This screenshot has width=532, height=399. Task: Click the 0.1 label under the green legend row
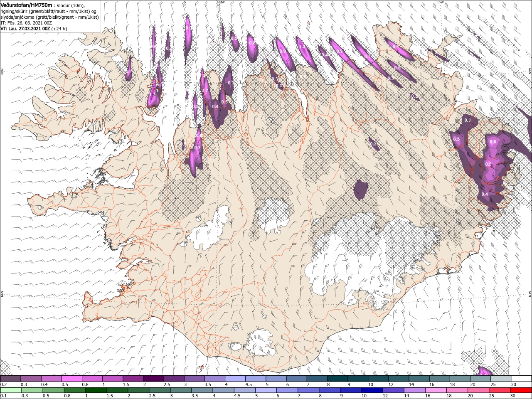(x=3, y=396)
